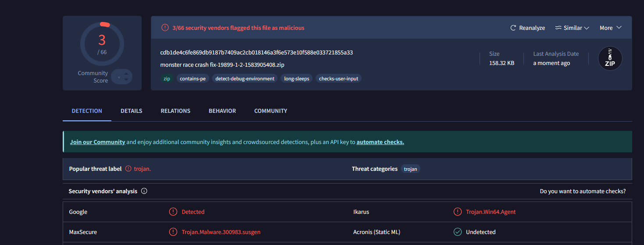
Task: Click the MaxSecure vendor name
Action: (x=83, y=232)
